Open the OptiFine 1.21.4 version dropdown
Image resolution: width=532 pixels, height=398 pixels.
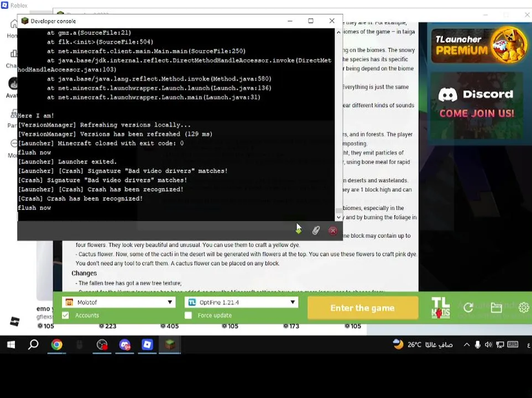pos(241,302)
